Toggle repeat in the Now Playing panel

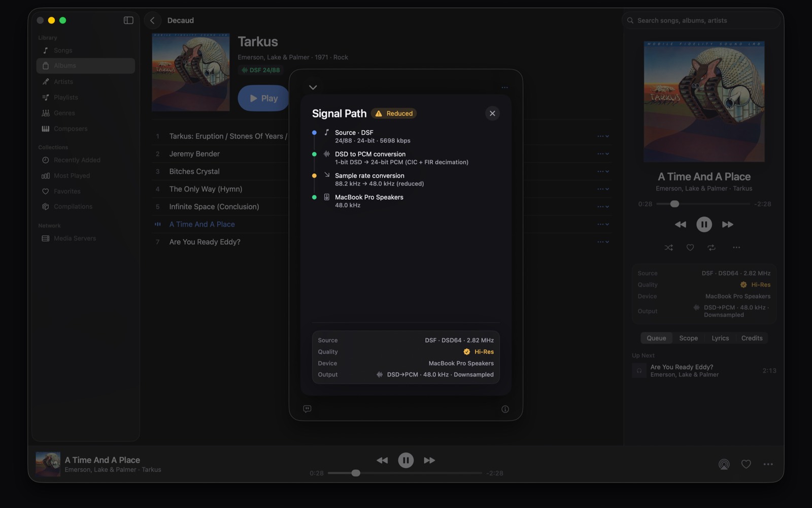(712, 247)
